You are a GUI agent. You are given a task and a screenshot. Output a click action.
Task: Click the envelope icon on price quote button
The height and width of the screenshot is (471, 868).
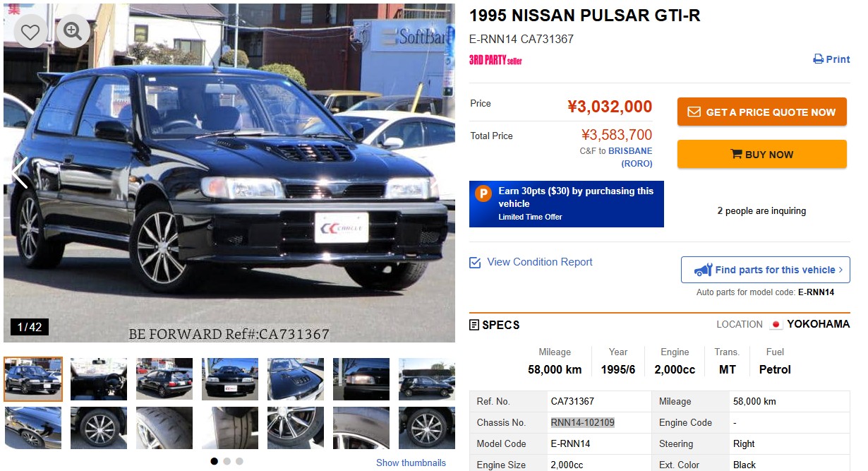coord(694,112)
